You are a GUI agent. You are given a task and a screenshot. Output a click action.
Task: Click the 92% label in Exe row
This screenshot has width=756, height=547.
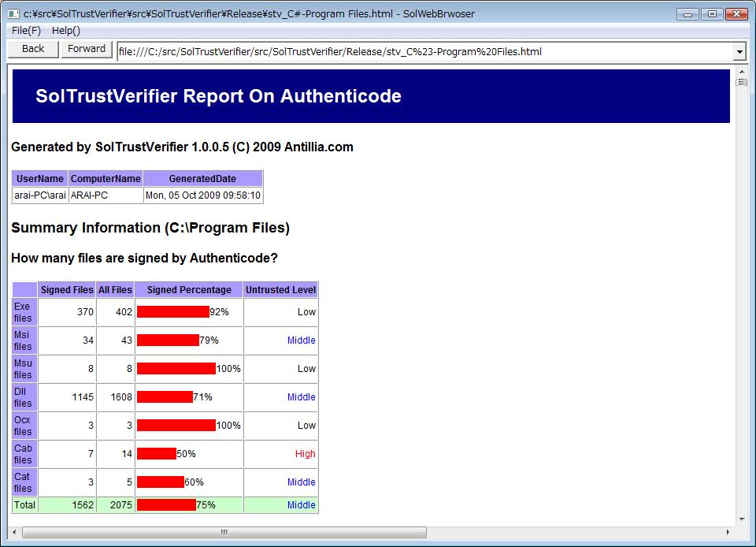pyautogui.click(x=220, y=311)
